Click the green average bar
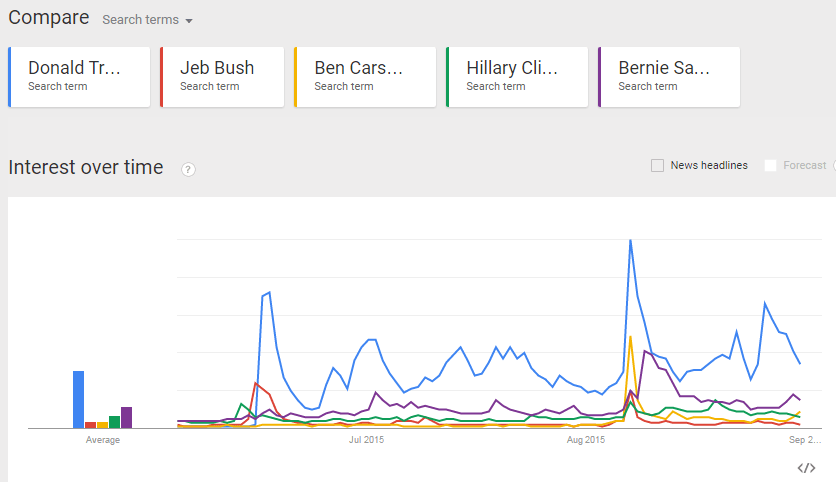Screen dimensions: 836x482 [x=114, y=421]
